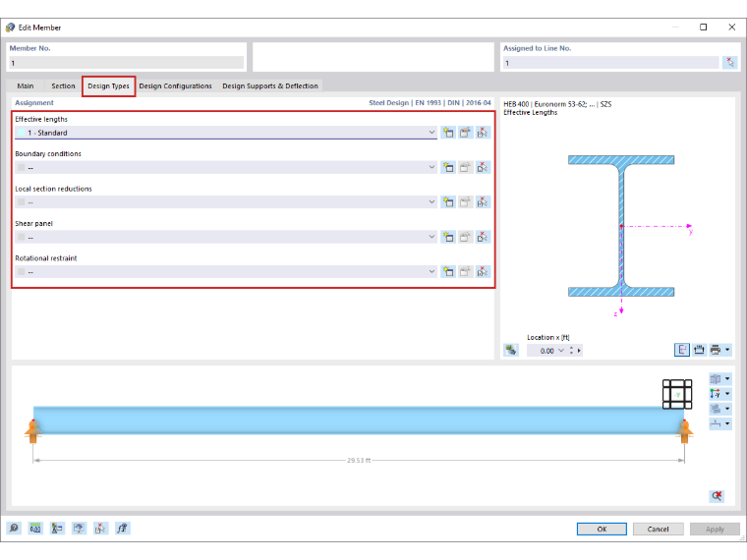This screenshot has height=560, width=747.
Task: Toggle section dimensions display icon
Action: coord(699,350)
